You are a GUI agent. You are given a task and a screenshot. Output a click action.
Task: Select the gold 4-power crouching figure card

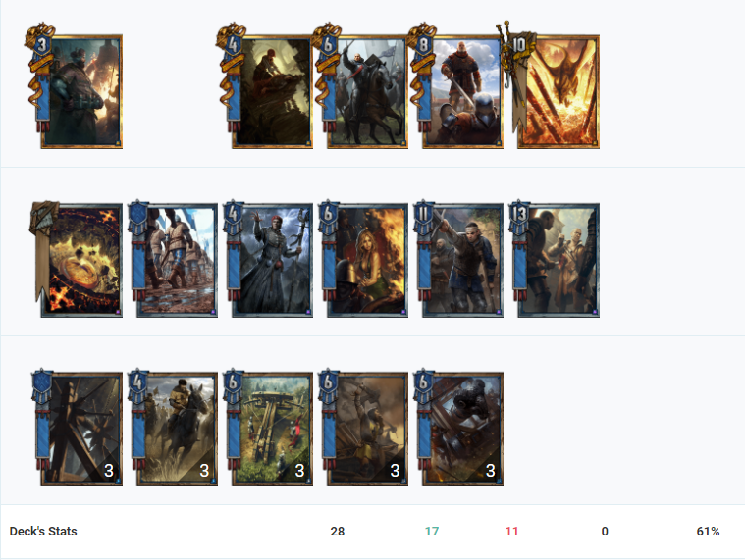click(x=265, y=86)
